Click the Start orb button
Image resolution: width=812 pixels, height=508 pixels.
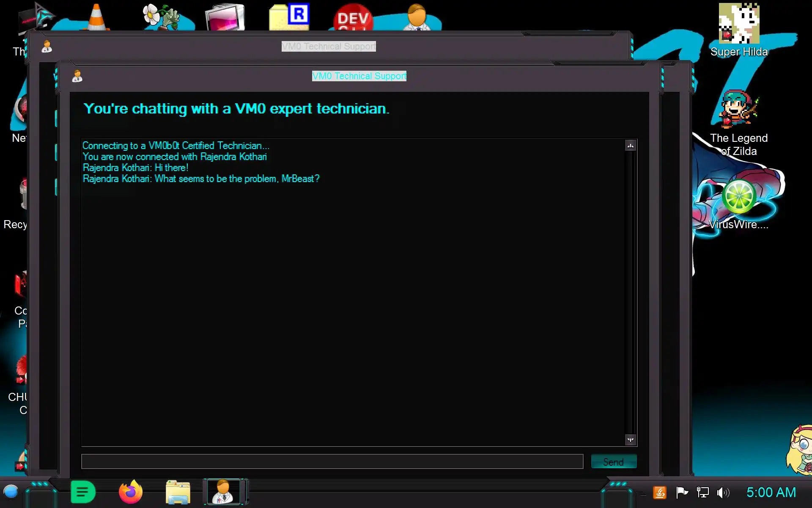pyautogui.click(x=11, y=492)
